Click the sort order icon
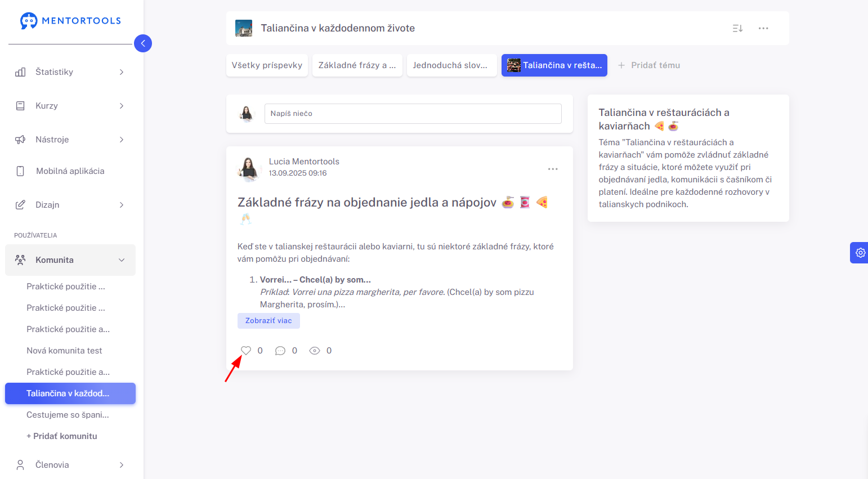Viewport: 868px width, 479px height. (x=737, y=28)
